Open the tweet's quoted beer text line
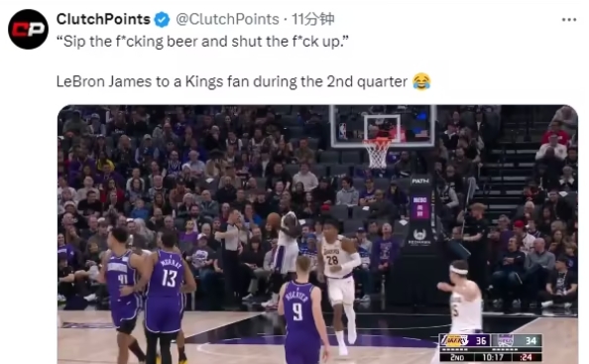The width and height of the screenshot is (589, 364). point(202,42)
